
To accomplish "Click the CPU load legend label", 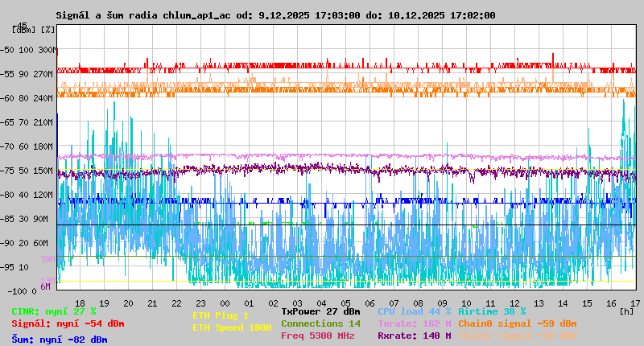I will pos(414,311).
